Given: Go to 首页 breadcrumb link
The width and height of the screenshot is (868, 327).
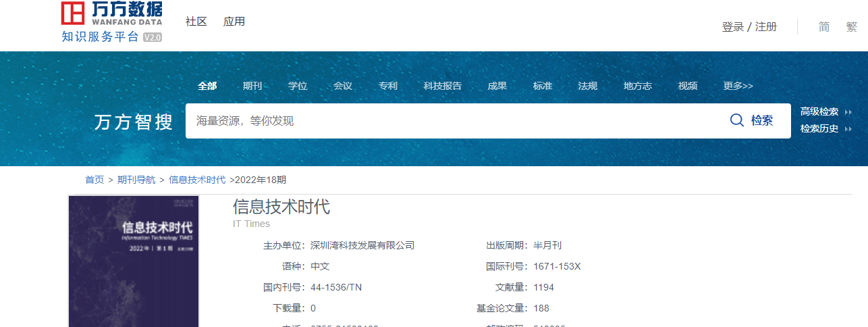Looking at the screenshot, I should tap(94, 180).
